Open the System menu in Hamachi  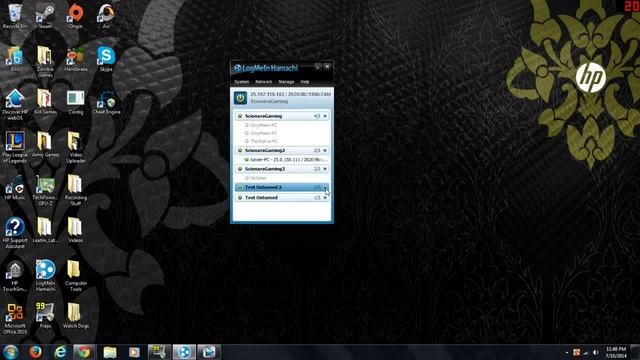point(242,82)
